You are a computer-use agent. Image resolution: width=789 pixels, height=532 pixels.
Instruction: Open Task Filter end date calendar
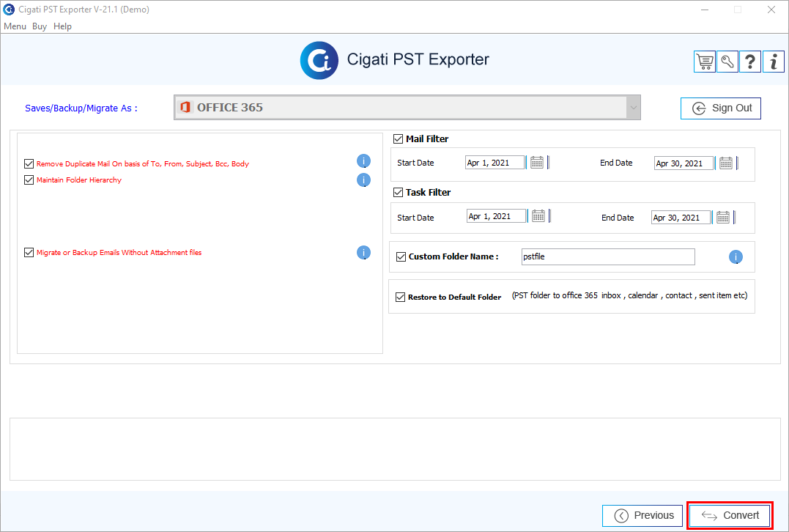click(723, 218)
